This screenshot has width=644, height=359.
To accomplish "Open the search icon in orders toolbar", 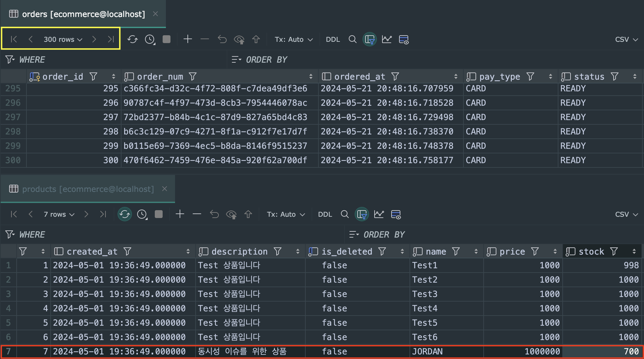I will coord(352,39).
